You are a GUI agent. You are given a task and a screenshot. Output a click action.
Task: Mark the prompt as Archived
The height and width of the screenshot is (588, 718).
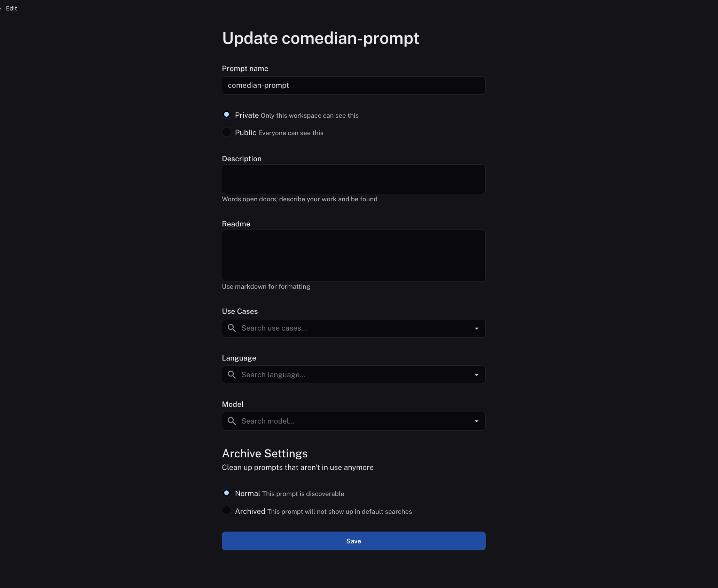pyautogui.click(x=227, y=511)
